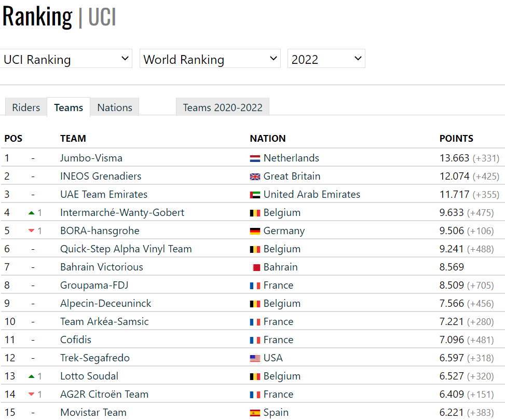Click the 9.633 points value
This screenshot has width=505, height=420.
pos(452,212)
